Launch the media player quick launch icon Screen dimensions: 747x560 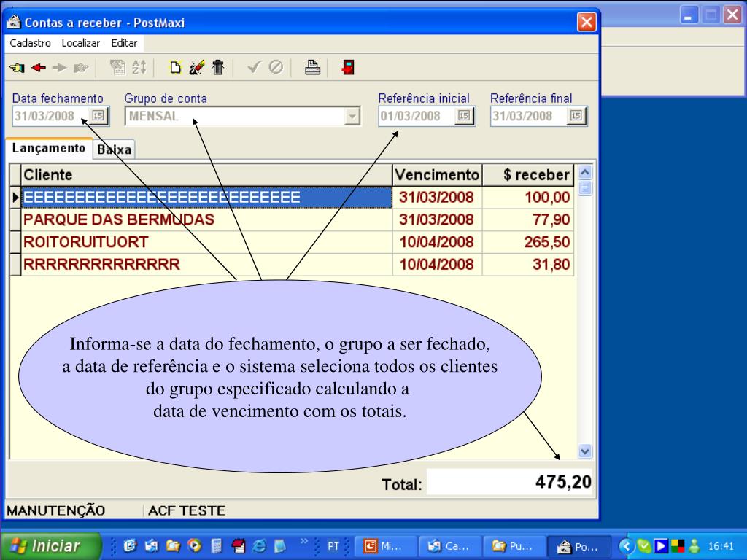194,545
